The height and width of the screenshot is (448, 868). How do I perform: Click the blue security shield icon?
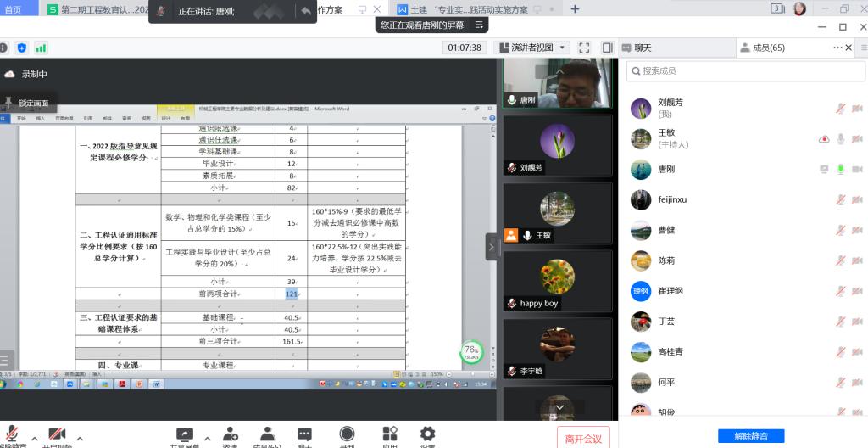tap(22, 48)
